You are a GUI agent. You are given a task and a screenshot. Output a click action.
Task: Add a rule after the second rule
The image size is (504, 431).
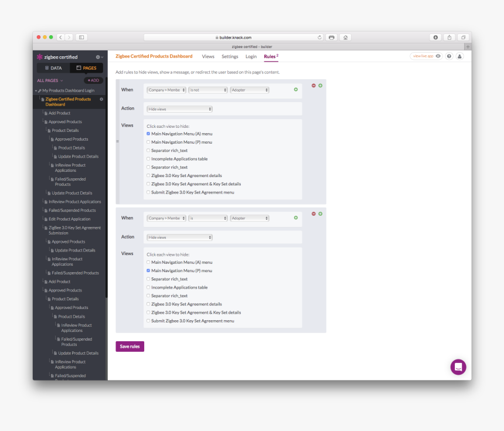coord(321,214)
